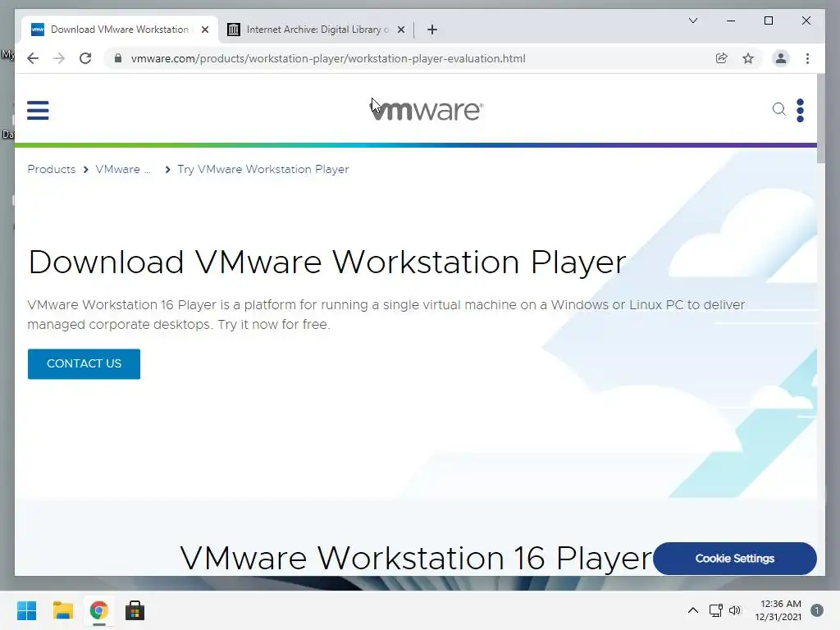Switch to Internet Archive: Digital Library tab
The height and width of the screenshot is (630, 840).
click(x=317, y=30)
